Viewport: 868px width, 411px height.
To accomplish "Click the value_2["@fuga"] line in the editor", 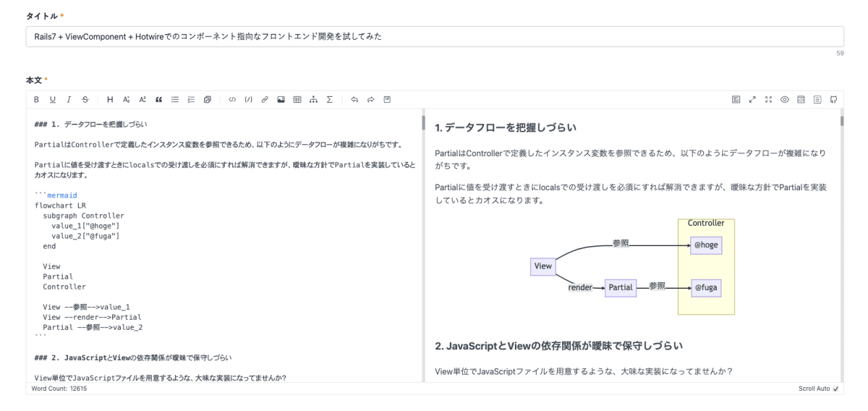I will click(85, 236).
